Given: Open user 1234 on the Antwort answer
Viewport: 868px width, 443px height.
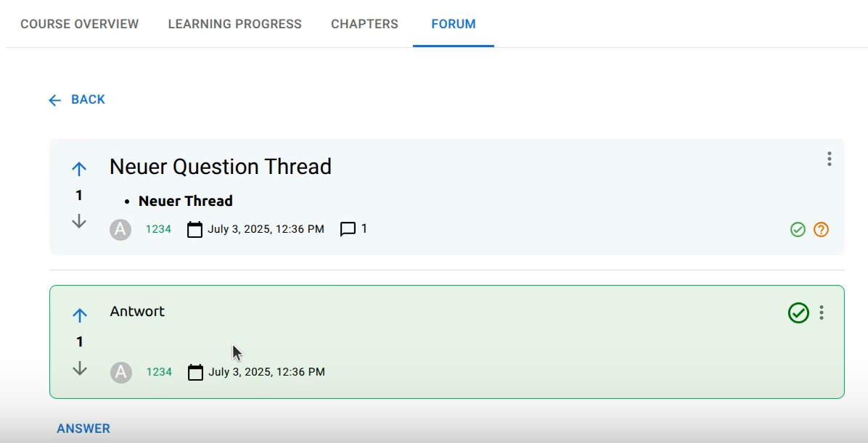Looking at the screenshot, I should pos(159,372).
